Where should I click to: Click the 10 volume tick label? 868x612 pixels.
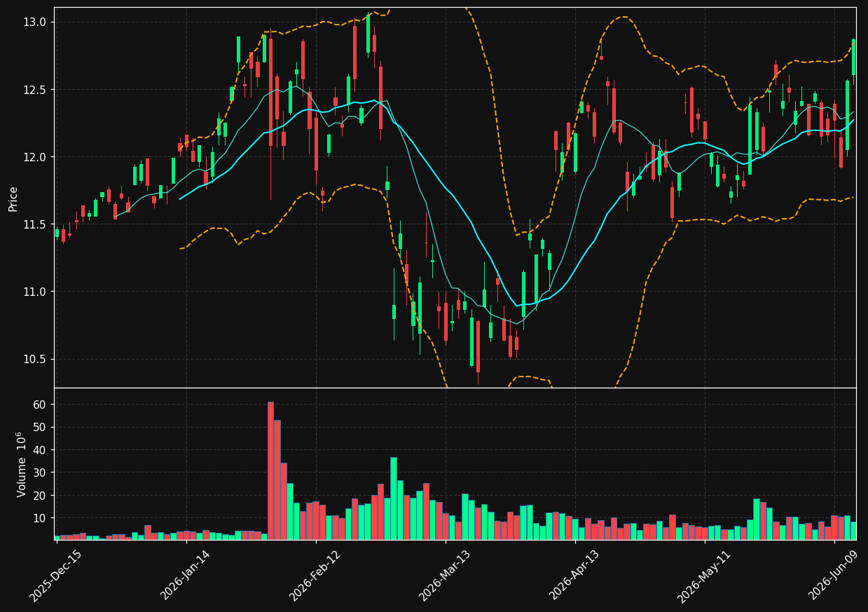39,518
